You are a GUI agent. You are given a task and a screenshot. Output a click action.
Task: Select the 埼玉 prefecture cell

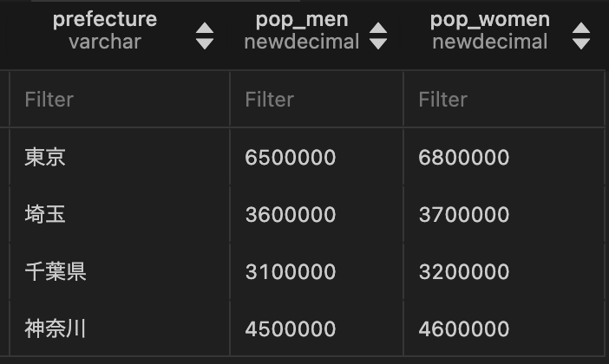120,214
